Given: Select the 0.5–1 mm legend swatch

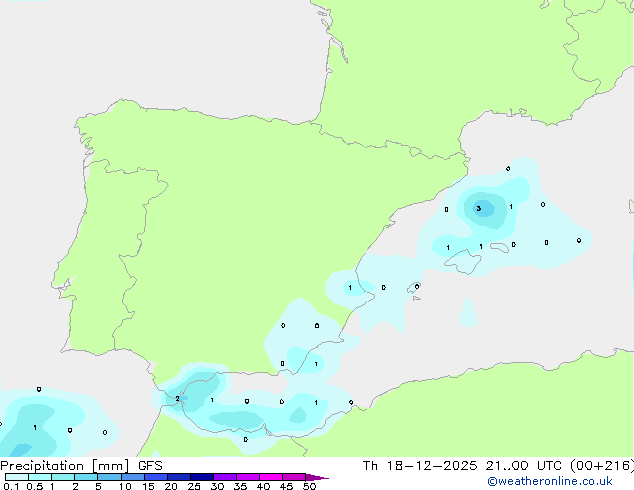Looking at the screenshot, I should pos(40,477).
